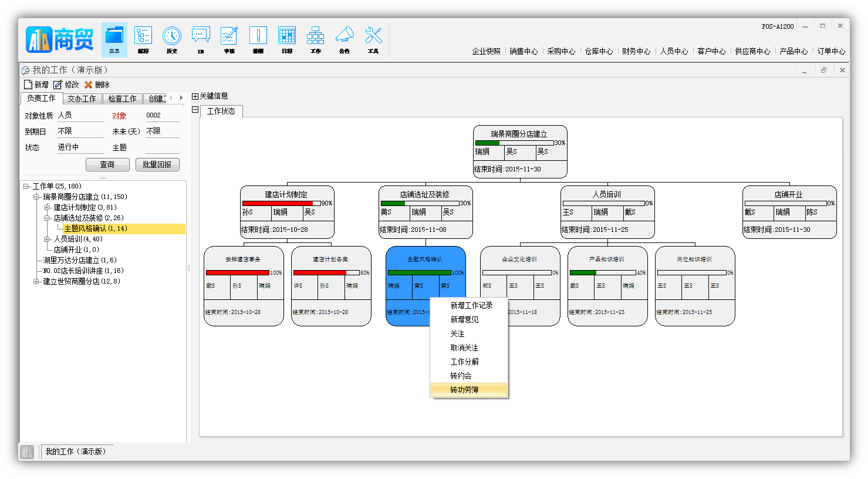This screenshot has width=868, height=479.
Task: Click progress bar of 瑞景商圈分店建立 node
Action: 514,143
